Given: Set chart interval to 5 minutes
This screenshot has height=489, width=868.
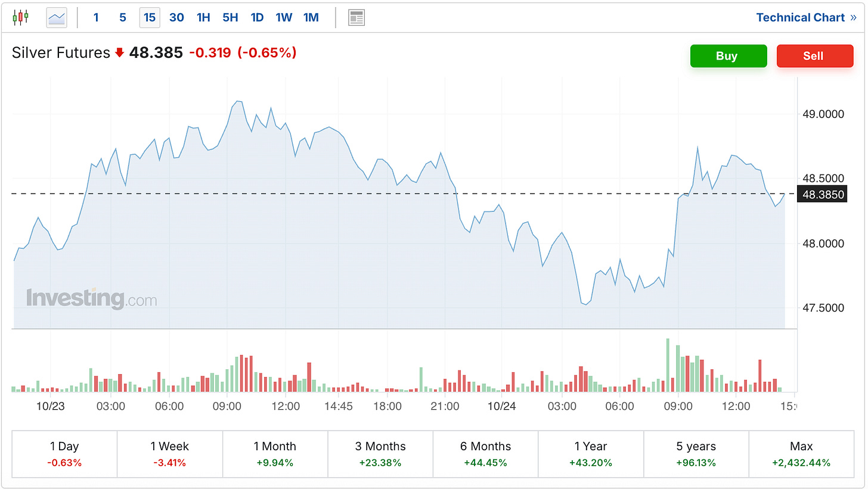Looking at the screenshot, I should coord(123,17).
